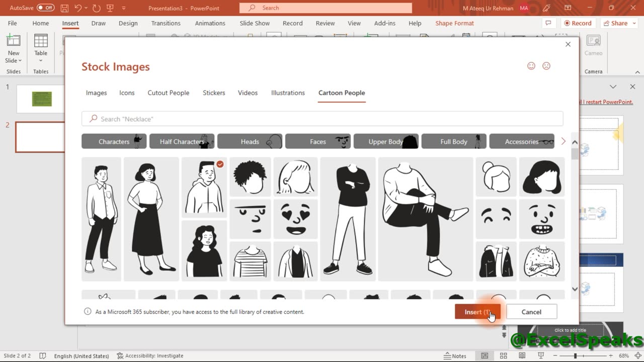Switch to the Images tab
644x362 pixels.
tap(96, 93)
